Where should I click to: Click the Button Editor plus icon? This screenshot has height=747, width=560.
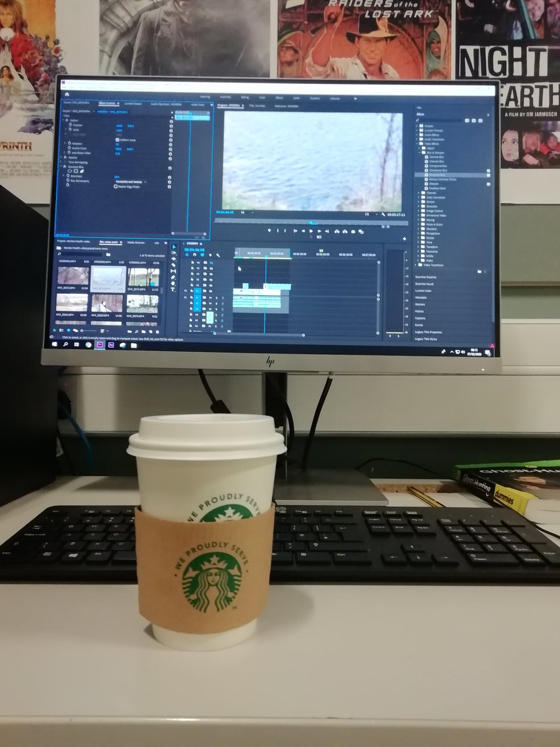[404, 238]
